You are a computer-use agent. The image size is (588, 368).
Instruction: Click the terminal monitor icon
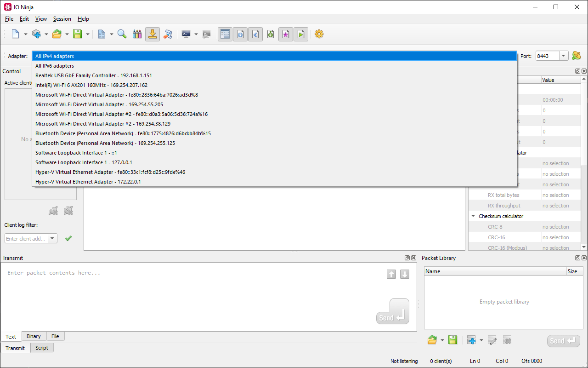186,34
